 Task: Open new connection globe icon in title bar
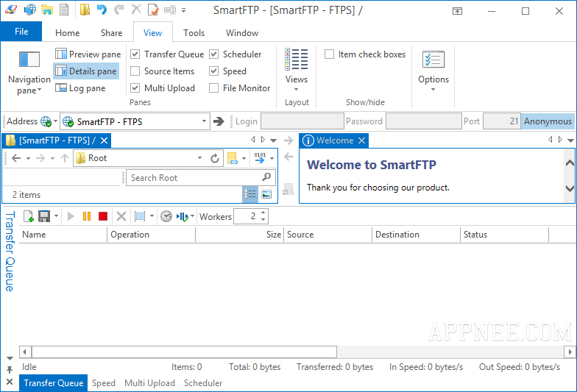click(29, 10)
